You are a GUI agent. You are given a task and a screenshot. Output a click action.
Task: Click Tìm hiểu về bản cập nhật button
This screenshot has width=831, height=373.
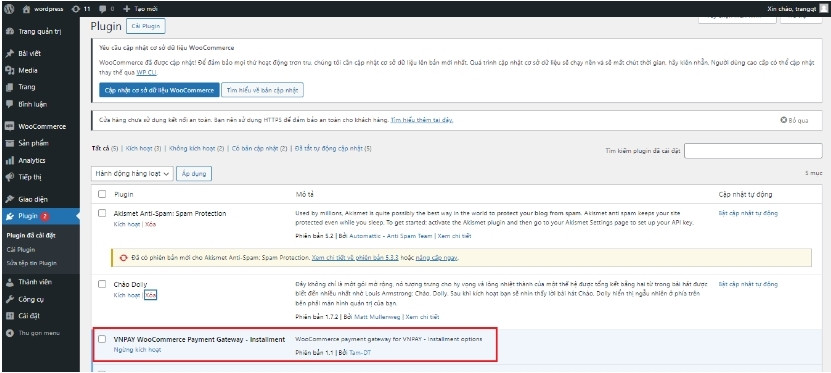tap(262, 91)
